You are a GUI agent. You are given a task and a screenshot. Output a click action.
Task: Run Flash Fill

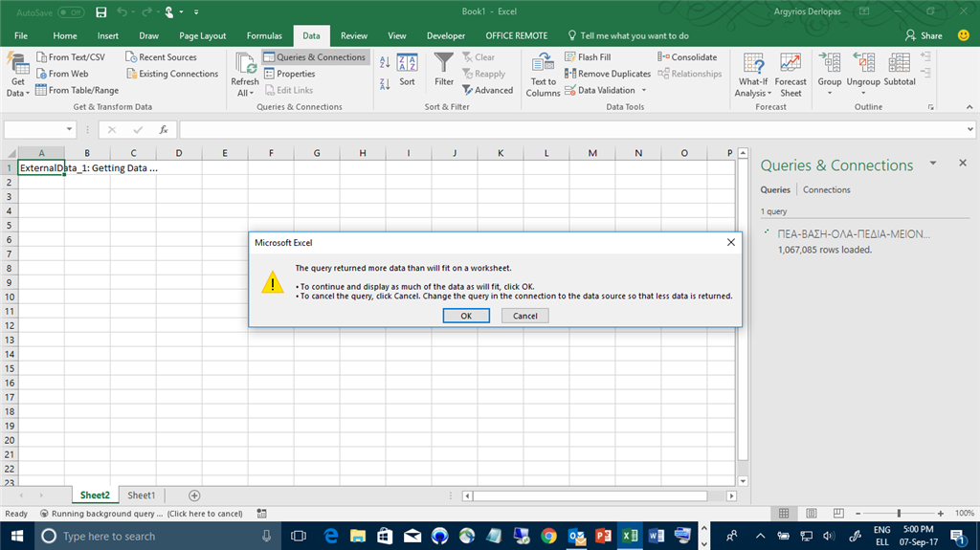coord(588,56)
